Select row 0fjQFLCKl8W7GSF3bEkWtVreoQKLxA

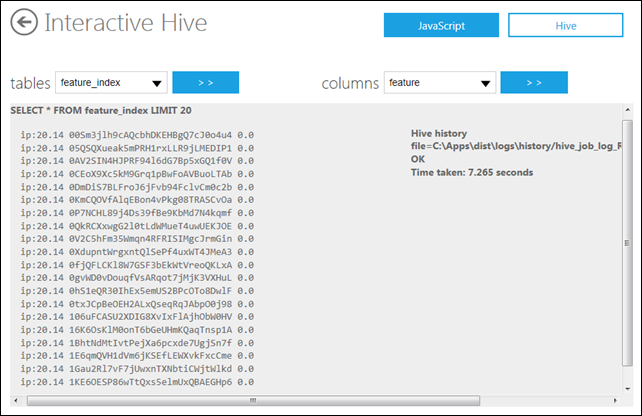[x=137, y=265]
